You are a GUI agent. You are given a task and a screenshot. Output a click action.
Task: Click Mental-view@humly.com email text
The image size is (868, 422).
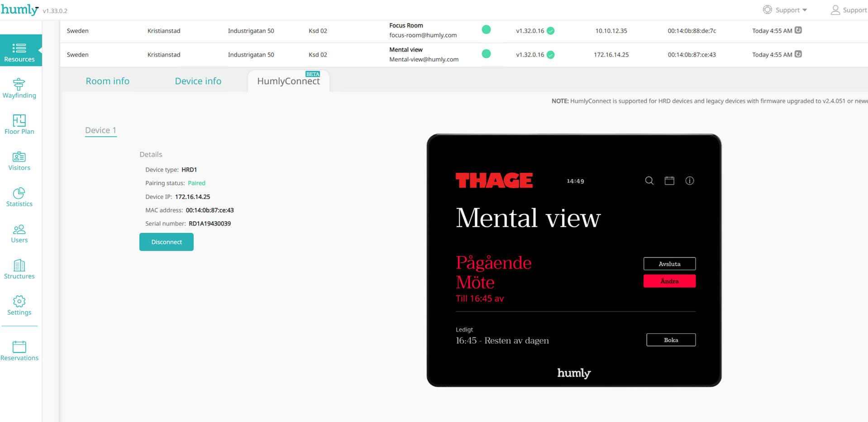[x=424, y=59]
